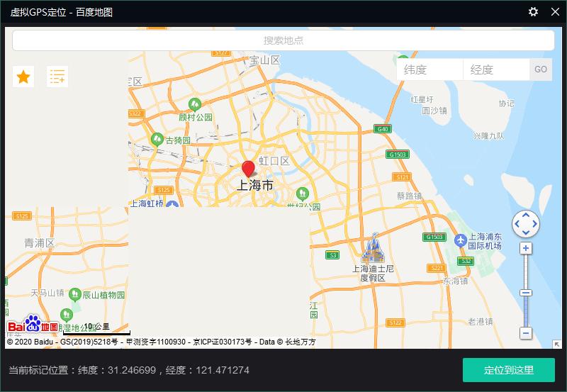
Task: Click the Shanghai Disney Resort castle icon
Action: tap(372, 247)
